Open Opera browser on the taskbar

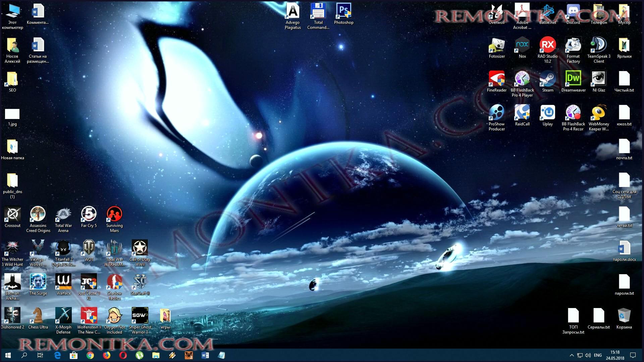point(123,355)
